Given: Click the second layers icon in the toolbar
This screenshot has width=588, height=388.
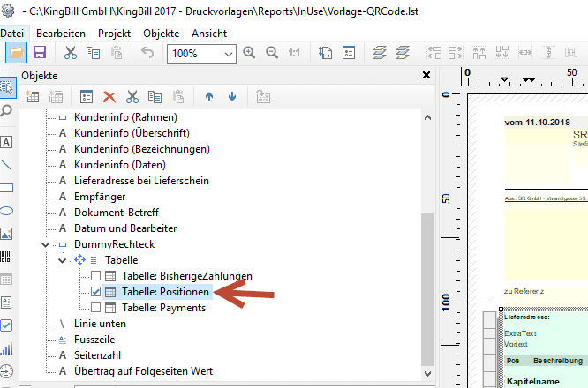Looking at the screenshot, I should pos(403,53).
